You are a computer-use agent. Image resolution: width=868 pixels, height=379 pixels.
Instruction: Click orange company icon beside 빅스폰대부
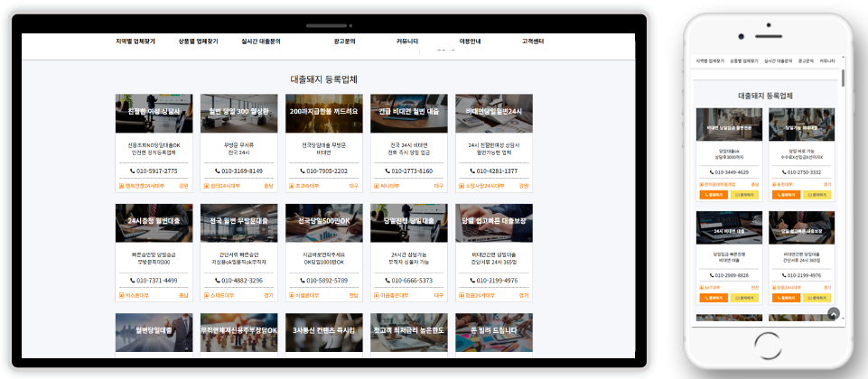pyautogui.click(x=121, y=295)
